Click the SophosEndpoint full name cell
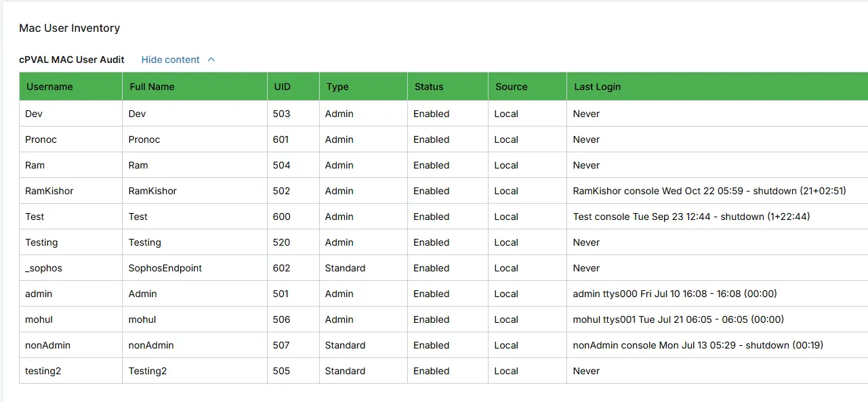Screen dimensions: 868x402 point(194,268)
